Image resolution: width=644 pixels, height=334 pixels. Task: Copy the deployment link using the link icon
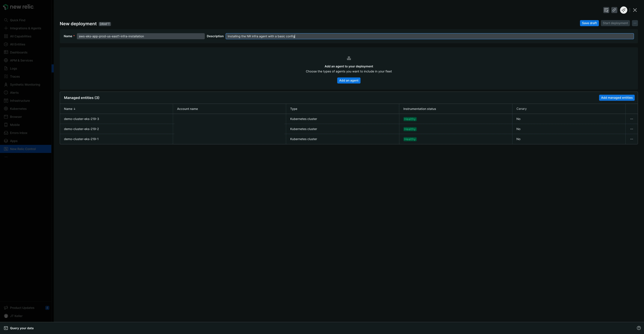(614, 10)
